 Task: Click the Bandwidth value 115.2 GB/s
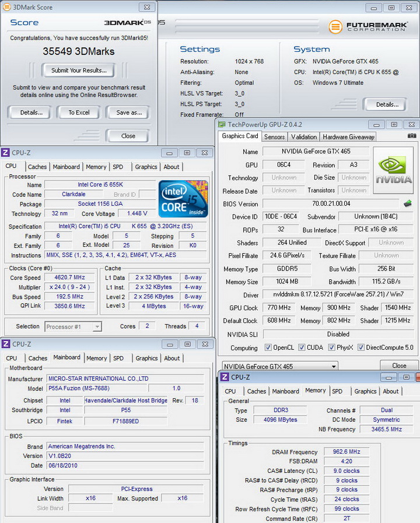(x=386, y=282)
